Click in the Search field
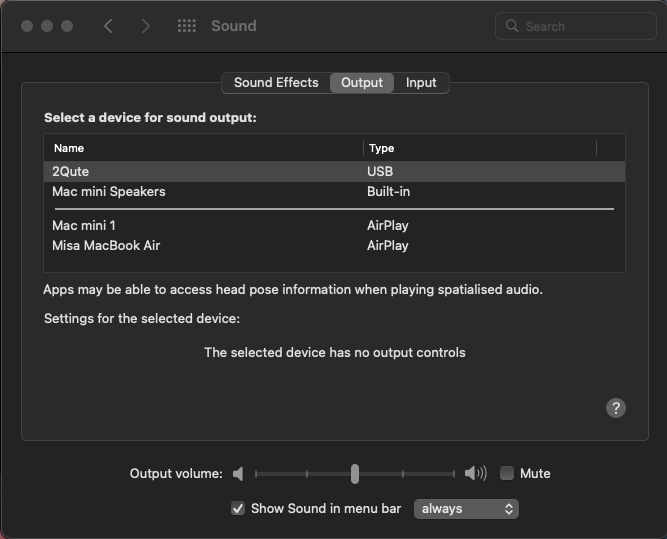Viewport: 667px width, 539px height. pos(576,26)
